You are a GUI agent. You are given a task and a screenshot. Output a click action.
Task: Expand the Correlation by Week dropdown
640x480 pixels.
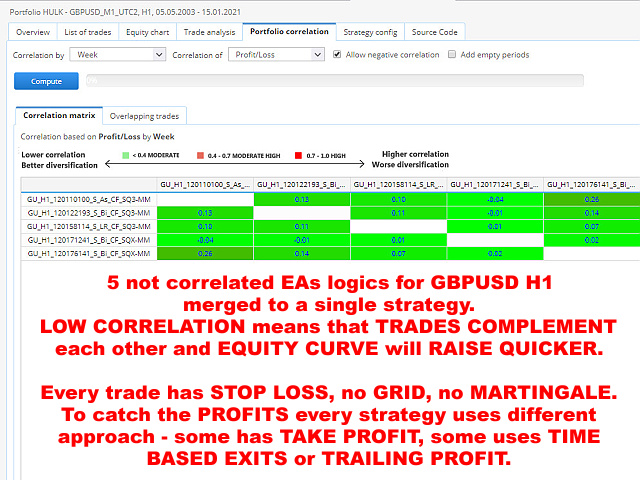118,55
